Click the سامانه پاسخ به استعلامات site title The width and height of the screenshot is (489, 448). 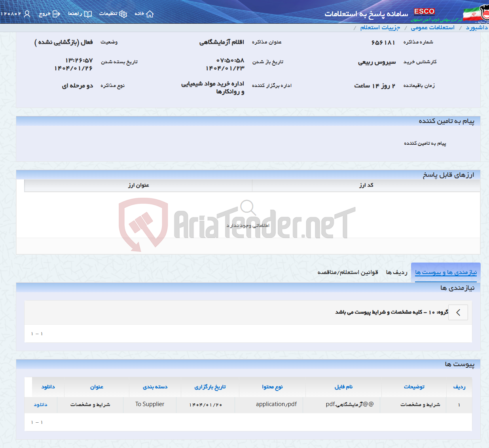[366, 14]
